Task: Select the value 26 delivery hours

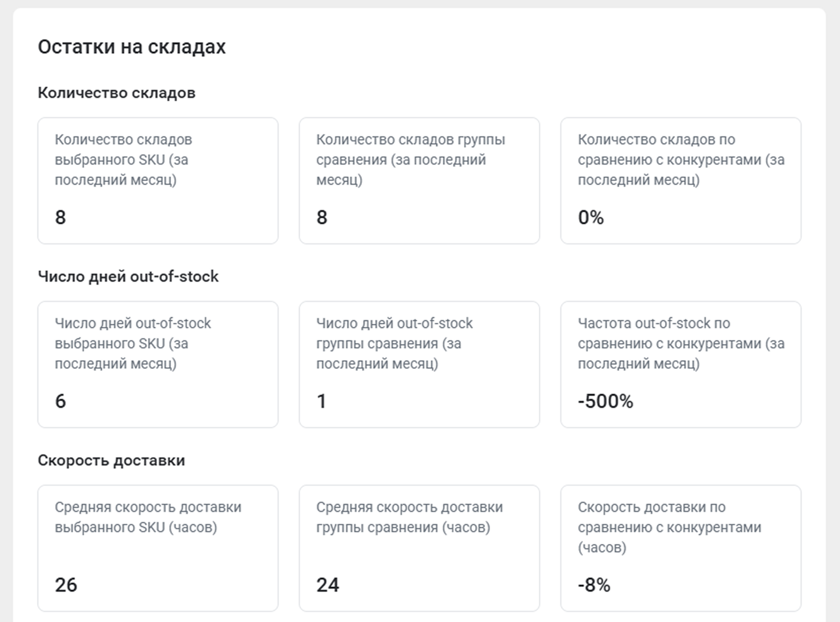Action: 66,585
